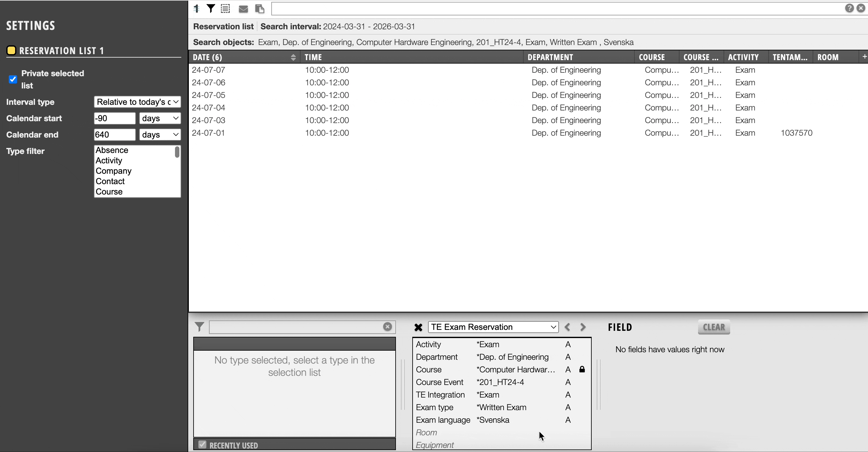
Task: Close the reservation list with the X icon
Action: point(861,8)
